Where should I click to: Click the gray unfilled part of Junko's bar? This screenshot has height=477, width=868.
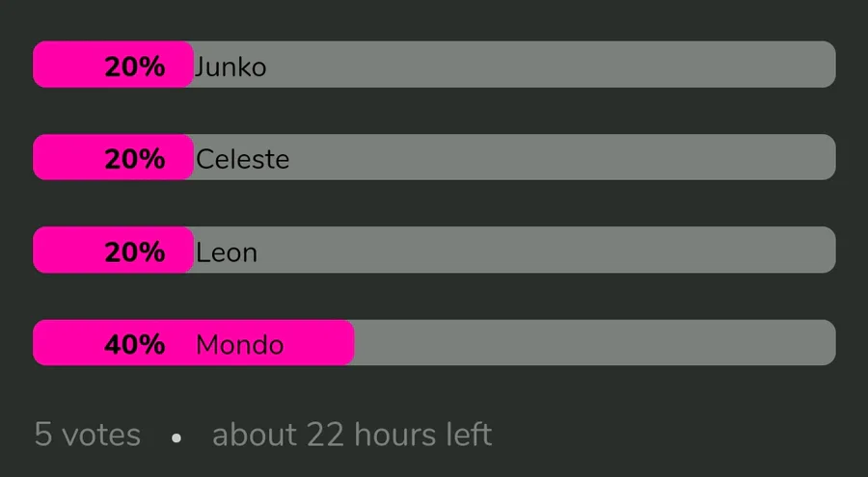click(x=550, y=65)
